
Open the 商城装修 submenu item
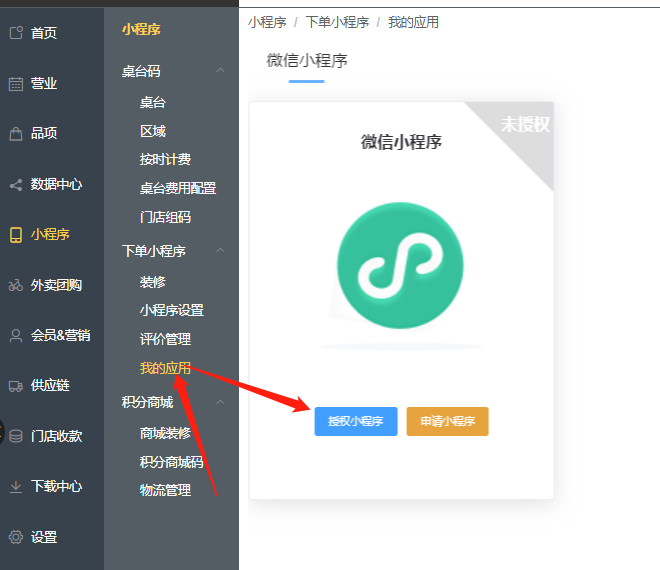coord(165,433)
